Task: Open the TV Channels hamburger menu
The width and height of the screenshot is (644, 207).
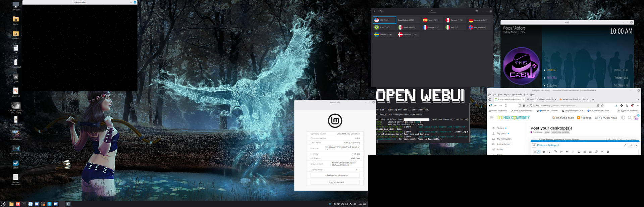Action: pyautogui.click(x=476, y=11)
